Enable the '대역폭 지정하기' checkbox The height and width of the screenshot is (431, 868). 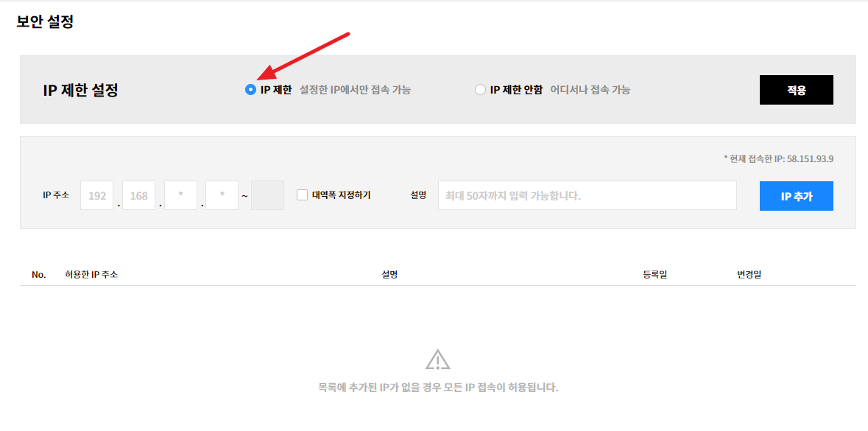point(302,195)
